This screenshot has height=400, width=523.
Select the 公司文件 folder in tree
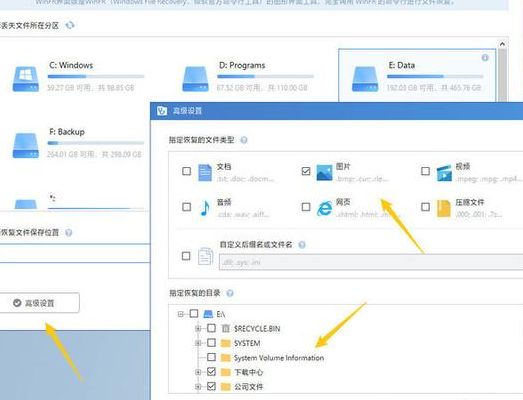click(x=248, y=387)
